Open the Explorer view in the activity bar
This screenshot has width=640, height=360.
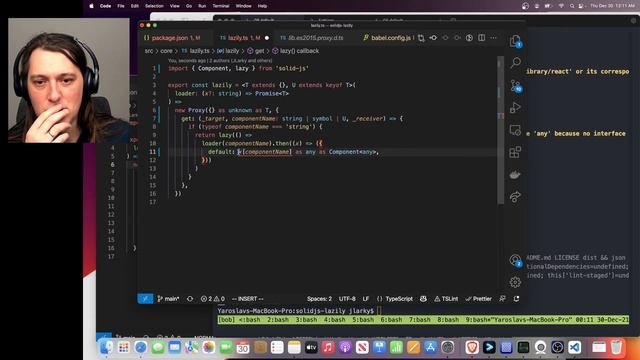point(516,41)
